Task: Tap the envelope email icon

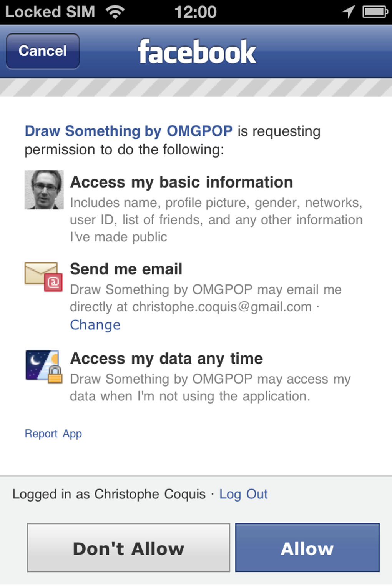Action: (43, 276)
